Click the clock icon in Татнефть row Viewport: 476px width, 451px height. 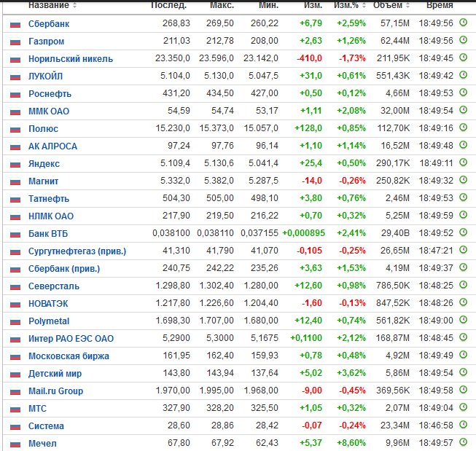point(463,197)
